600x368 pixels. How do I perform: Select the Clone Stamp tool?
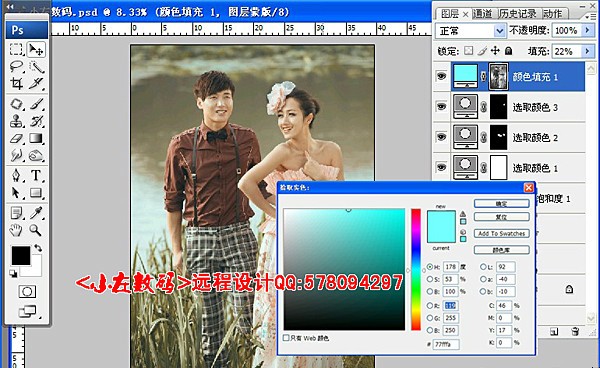pos(16,121)
